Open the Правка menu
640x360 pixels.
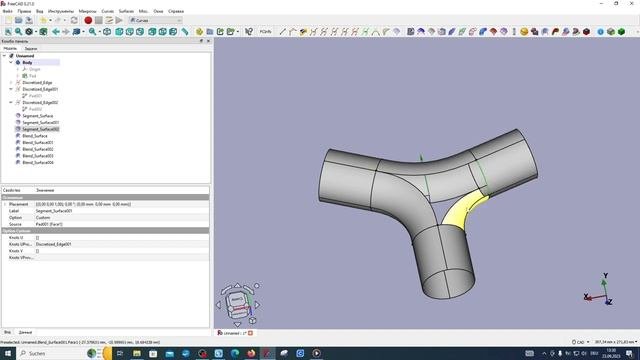pos(24,11)
